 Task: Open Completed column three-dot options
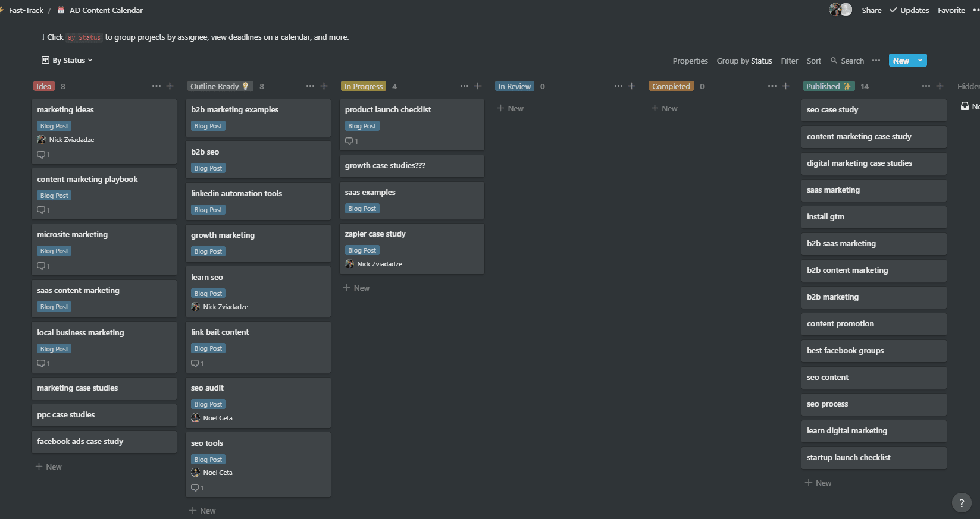(x=772, y=86)
